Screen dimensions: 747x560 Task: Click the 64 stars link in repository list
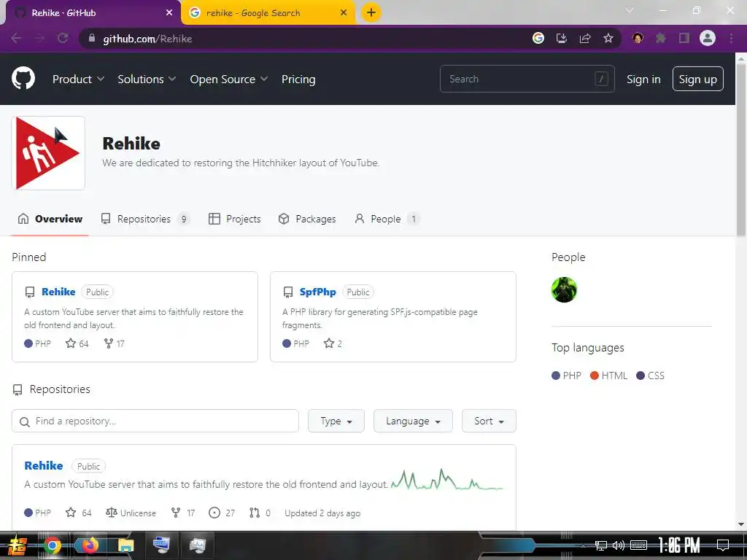(x=78, y=513)
